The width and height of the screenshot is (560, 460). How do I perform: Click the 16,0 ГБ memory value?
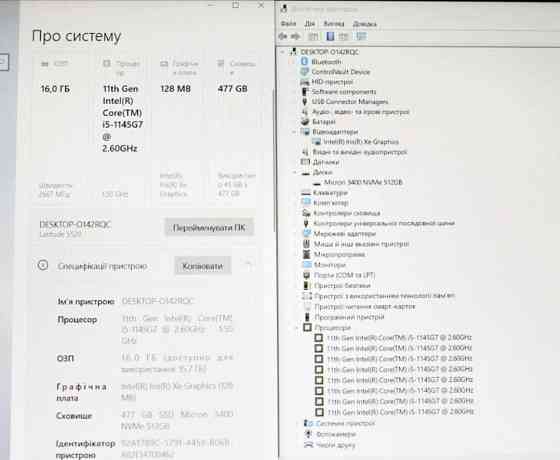coord(55,89)
